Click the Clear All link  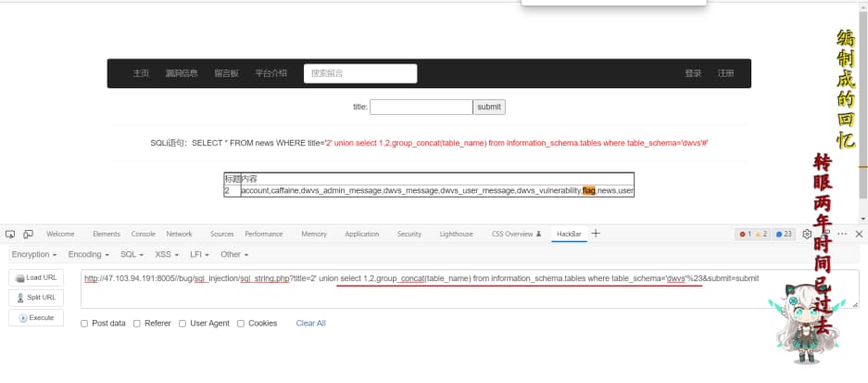pos(310,323)
